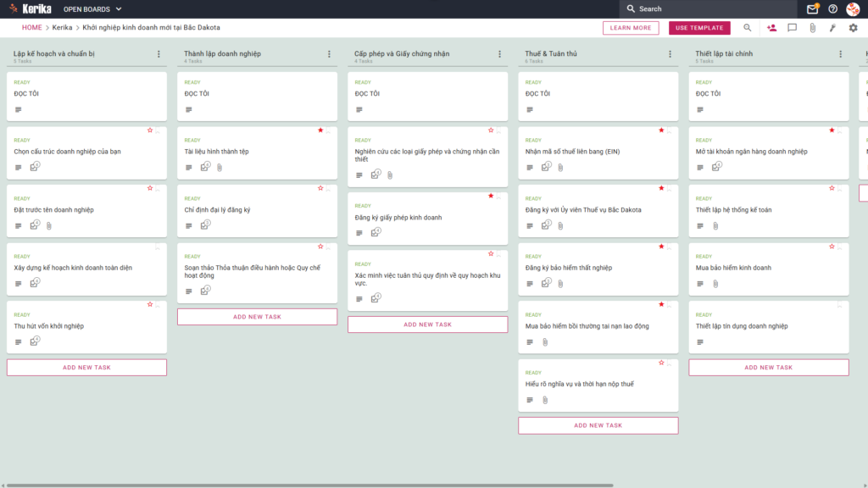
Task: Toggle star on Chọn cấu trúc doanh nghiệp card
Action: pos(150,130)
